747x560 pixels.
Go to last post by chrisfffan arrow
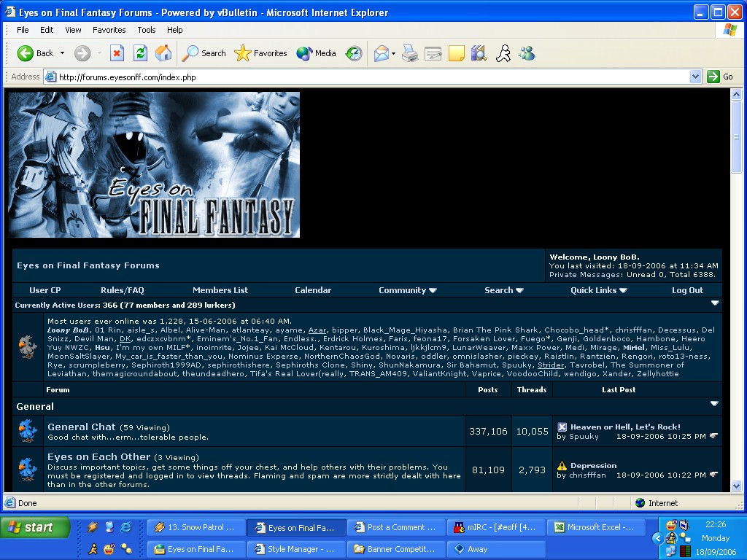pyautogui.click(x=713, y=474)
